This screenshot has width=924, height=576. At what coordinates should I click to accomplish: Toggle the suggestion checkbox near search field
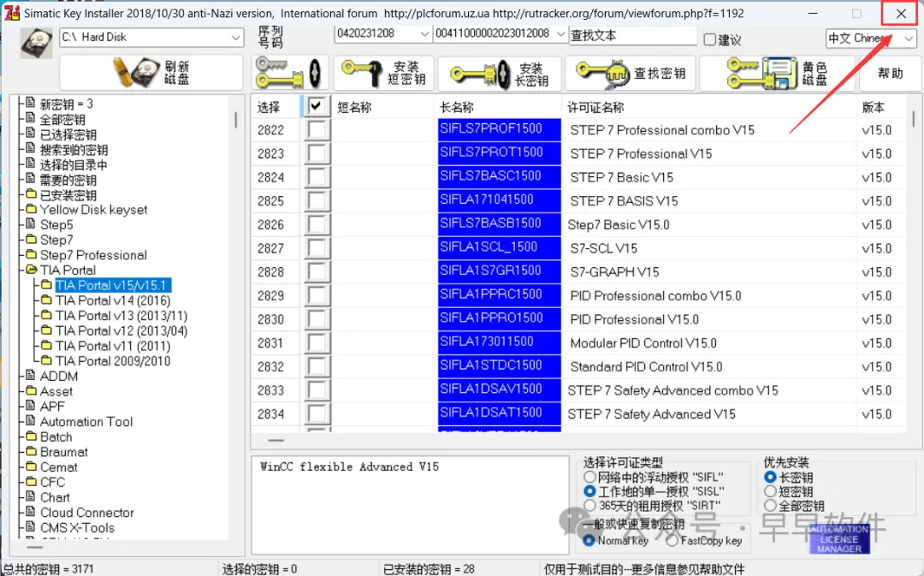pyautogui.click(x=710, y=39)
